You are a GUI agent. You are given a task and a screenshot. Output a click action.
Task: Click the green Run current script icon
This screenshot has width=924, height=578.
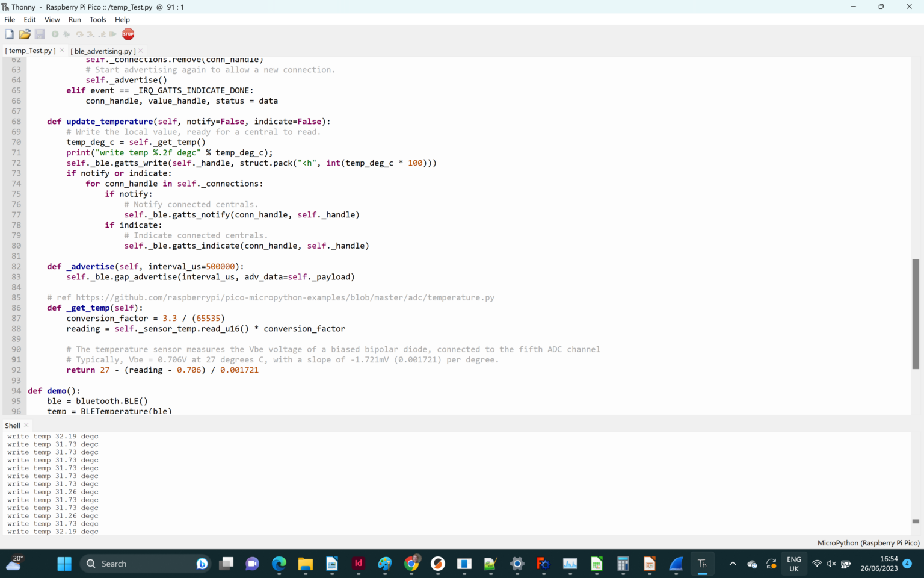[55, 34]
